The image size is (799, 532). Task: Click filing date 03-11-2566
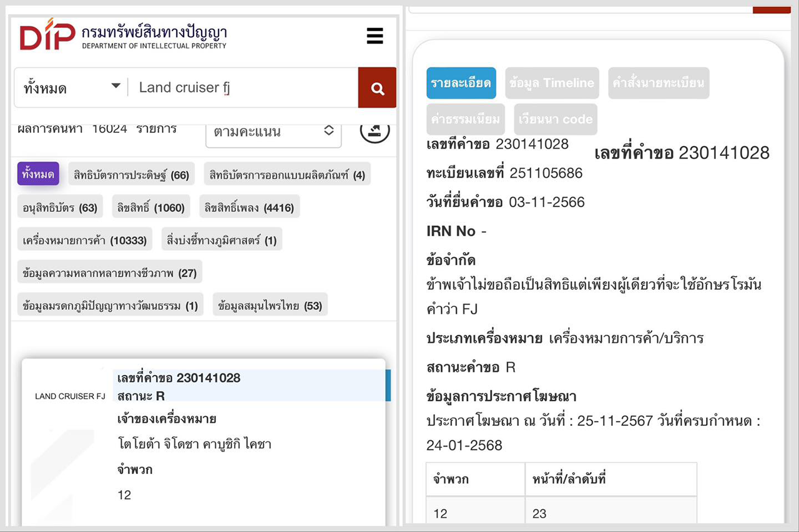(x=547, y=202)
